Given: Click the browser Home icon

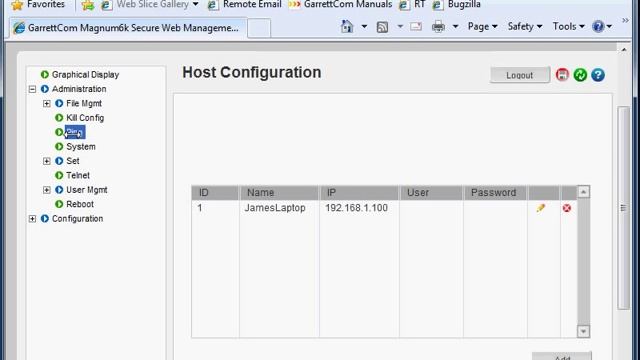Looking at the screenshot, I should (x=347, y=27).
